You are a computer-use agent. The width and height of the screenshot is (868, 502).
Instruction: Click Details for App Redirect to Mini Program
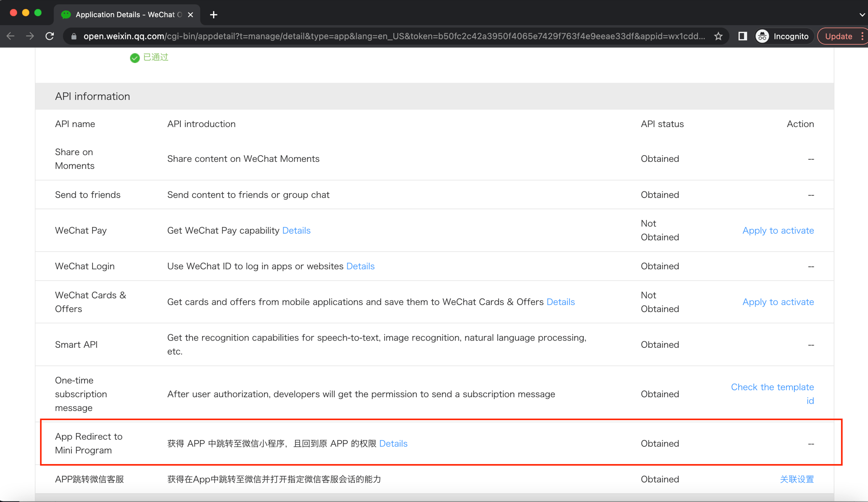[x=393, y=443]
